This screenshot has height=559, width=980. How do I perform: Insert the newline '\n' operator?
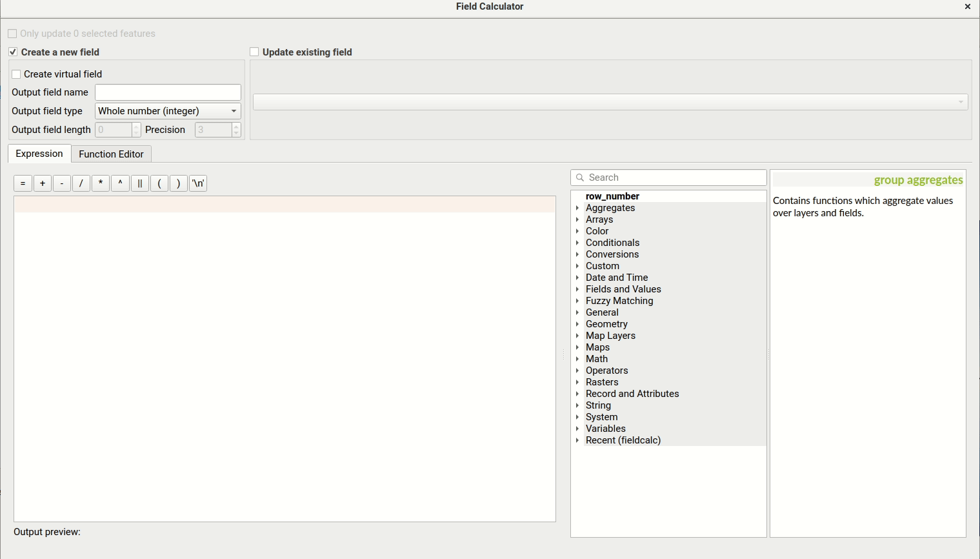tap(198, 183)
